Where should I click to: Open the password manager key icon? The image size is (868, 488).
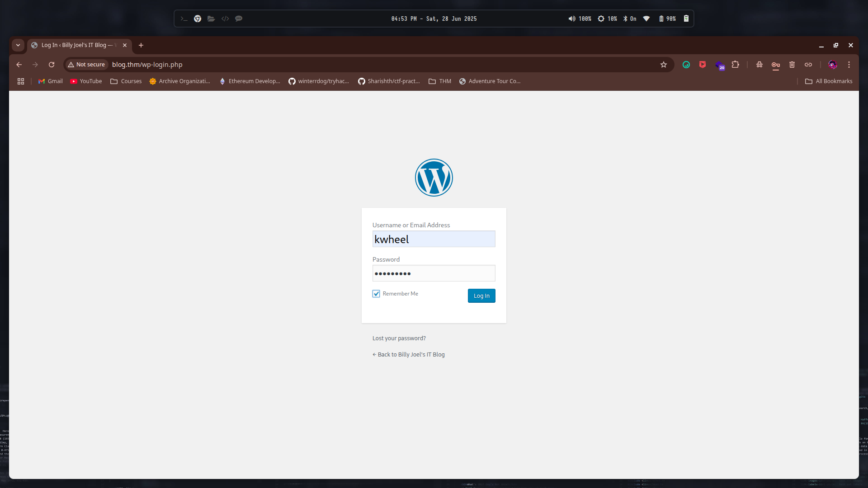tap(775, 65)
